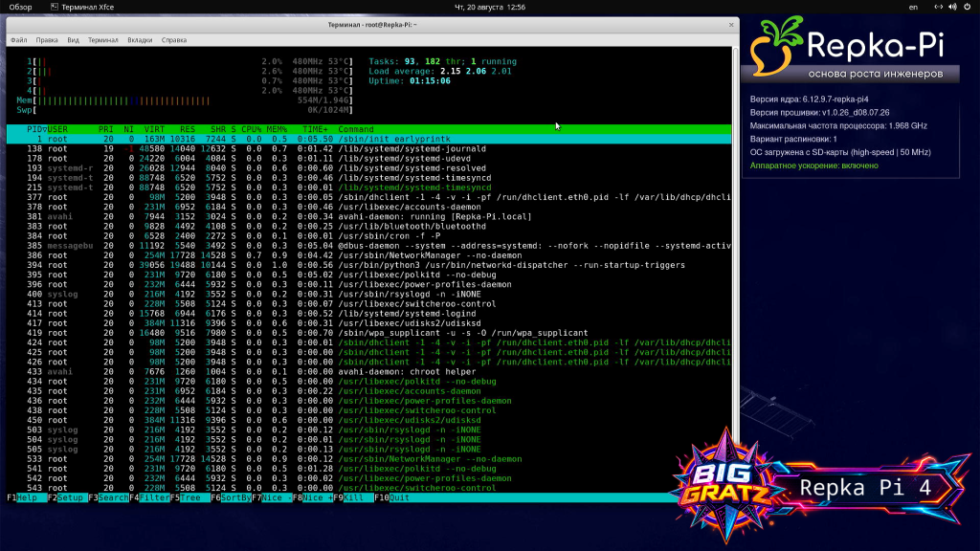980x551 pixels.
Task: Open the Вид menu
Action: 73,40
